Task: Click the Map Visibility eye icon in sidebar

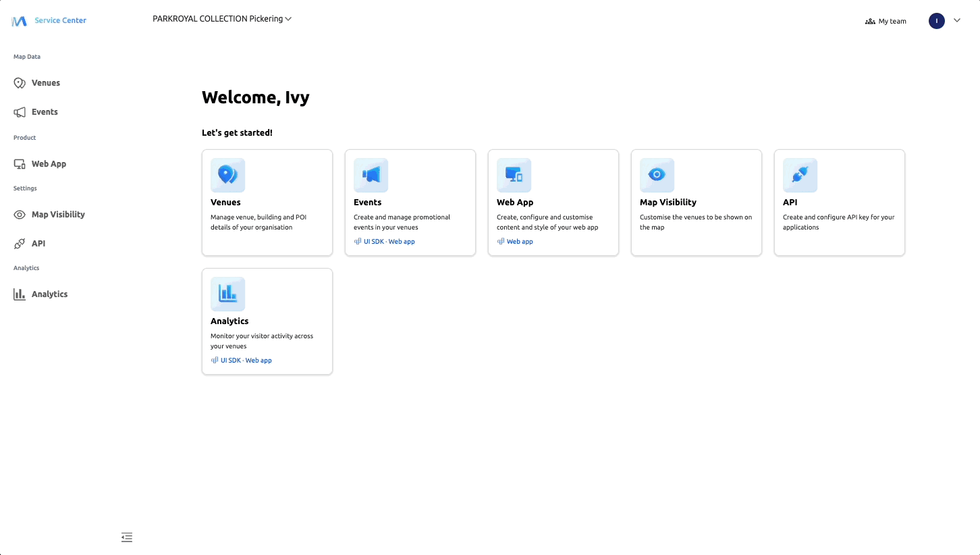Action: (20, 215)
